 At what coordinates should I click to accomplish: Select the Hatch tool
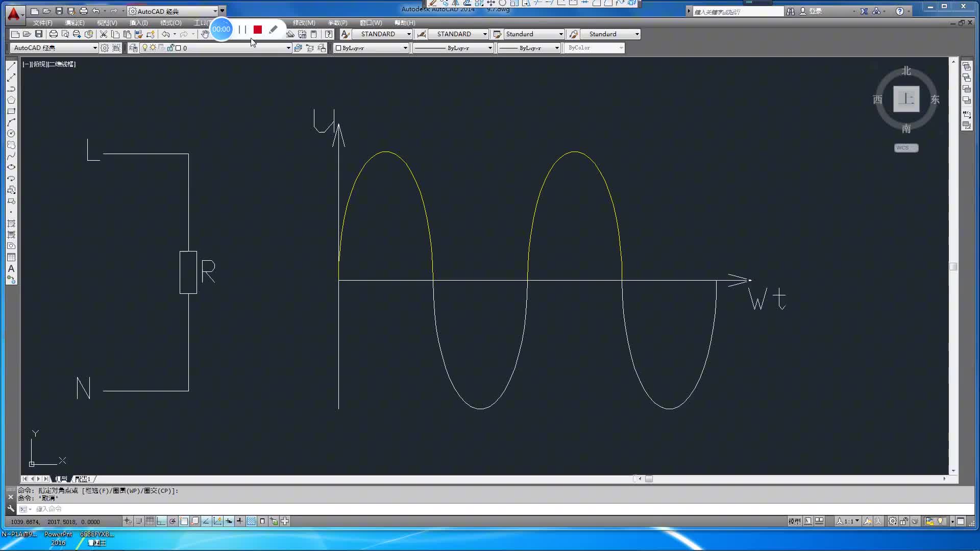11,223
